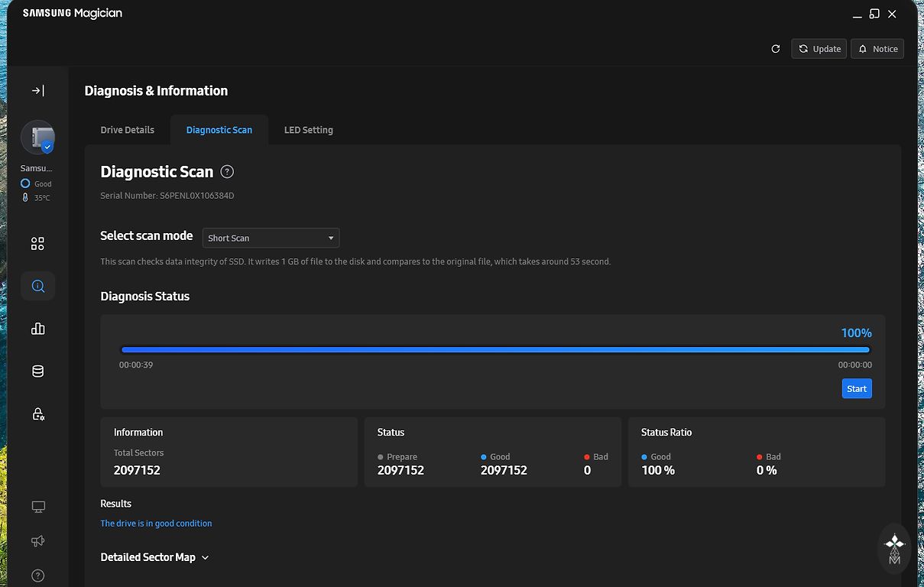
Task: Open Diagnosis & Information magnifier icon
Action: (x=37, y=287)
